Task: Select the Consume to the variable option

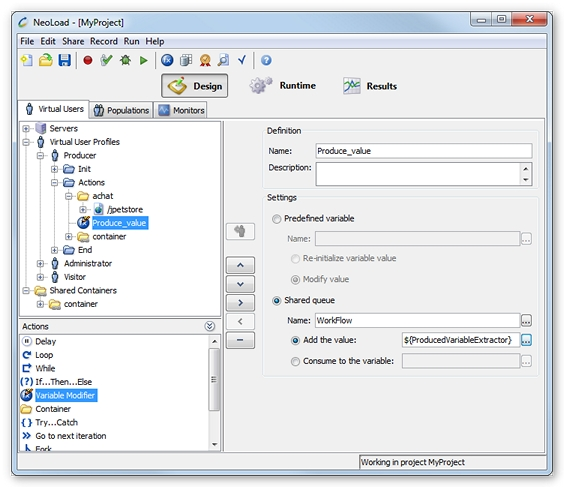Action: [295, 361]
